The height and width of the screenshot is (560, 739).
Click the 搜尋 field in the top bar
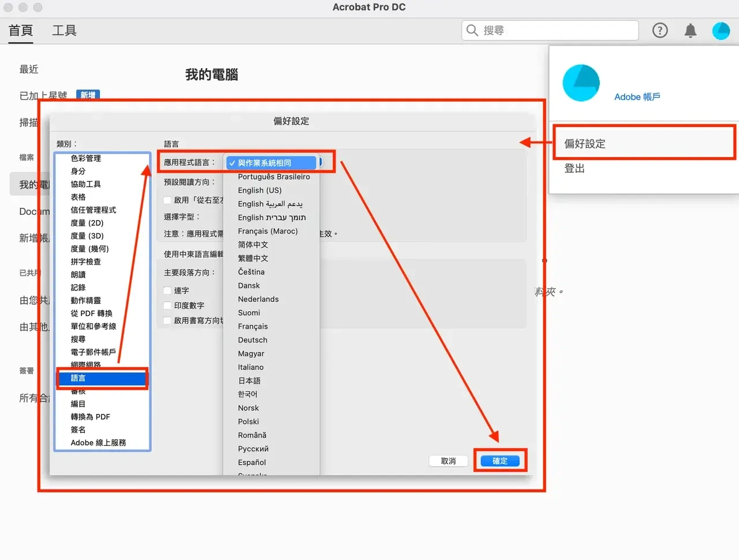tap(550, 30)
